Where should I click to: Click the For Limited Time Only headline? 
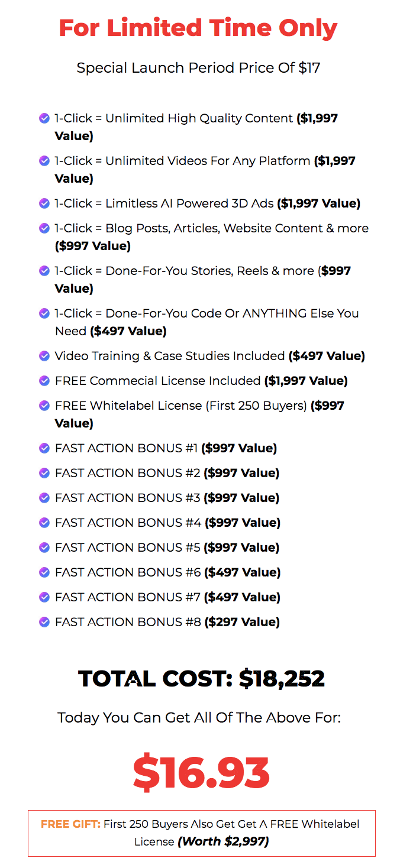coord(198,28)
